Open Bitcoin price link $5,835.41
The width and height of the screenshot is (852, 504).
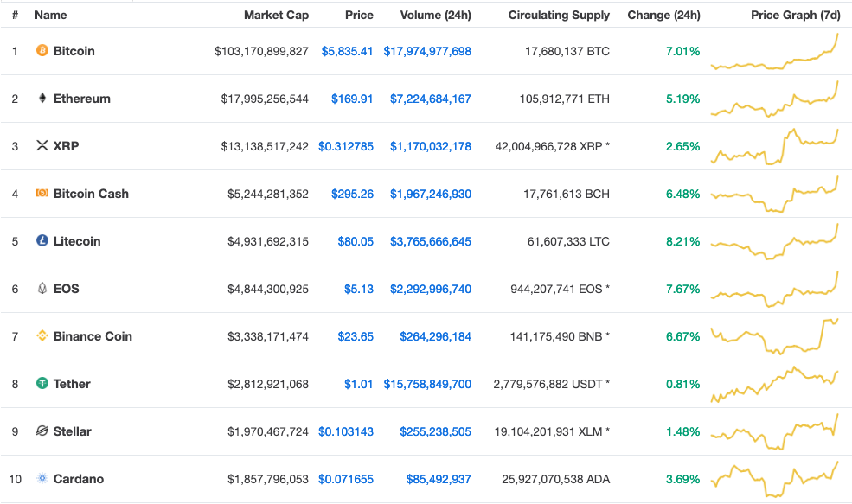click(x=347, y=51)
